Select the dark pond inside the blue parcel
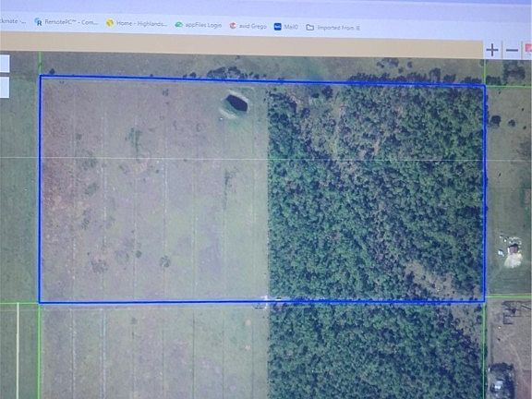The height and width of the screenshot is (399, 532). point(236,103)
